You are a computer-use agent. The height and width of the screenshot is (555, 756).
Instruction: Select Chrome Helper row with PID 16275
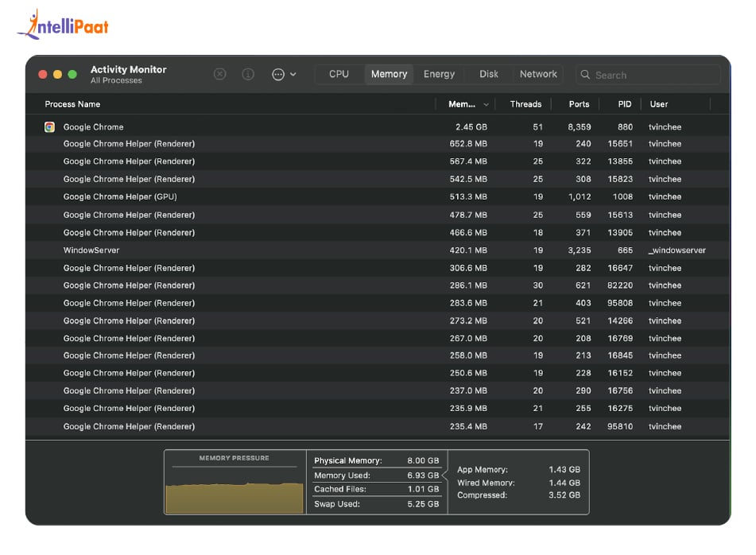(x=378, y=408)
